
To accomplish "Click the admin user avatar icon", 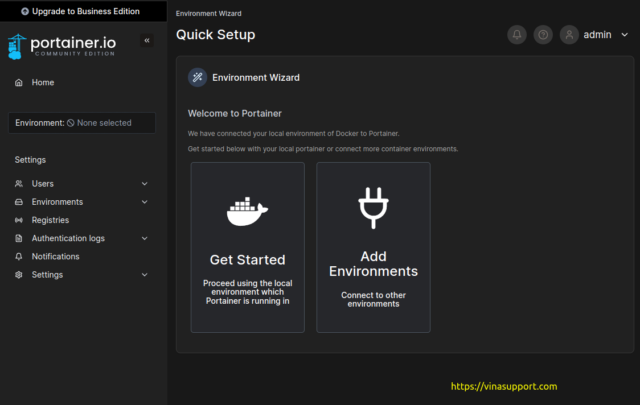I will pos(570,35).
